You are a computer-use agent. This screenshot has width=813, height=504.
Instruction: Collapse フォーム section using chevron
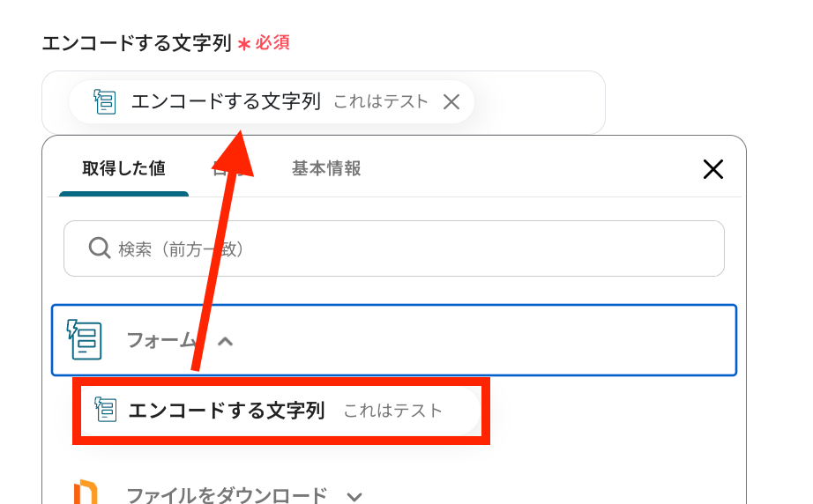(226, 341)
